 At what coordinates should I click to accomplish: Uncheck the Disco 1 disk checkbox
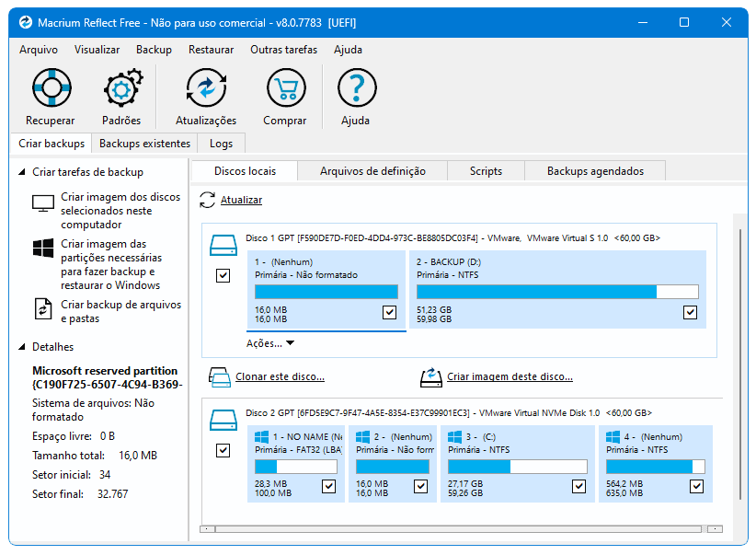[223, 275]
